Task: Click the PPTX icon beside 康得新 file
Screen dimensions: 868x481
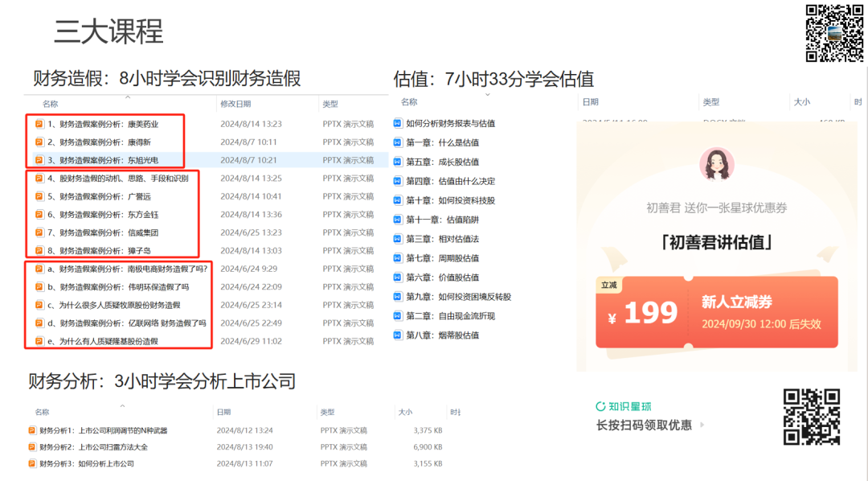Action: (x=39, y=142)
